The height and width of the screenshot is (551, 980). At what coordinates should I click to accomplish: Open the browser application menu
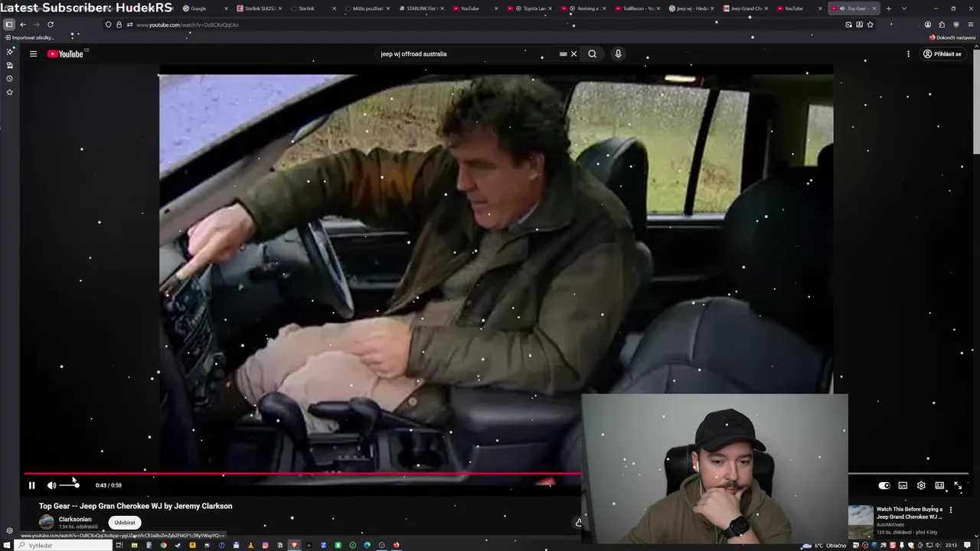coord(970,24)
